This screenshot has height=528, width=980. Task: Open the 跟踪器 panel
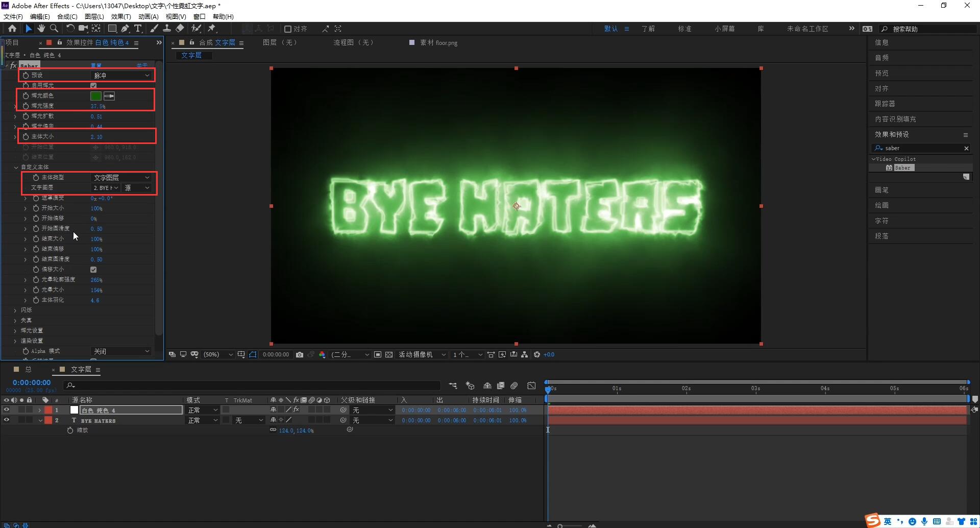(x=885, y=104)
